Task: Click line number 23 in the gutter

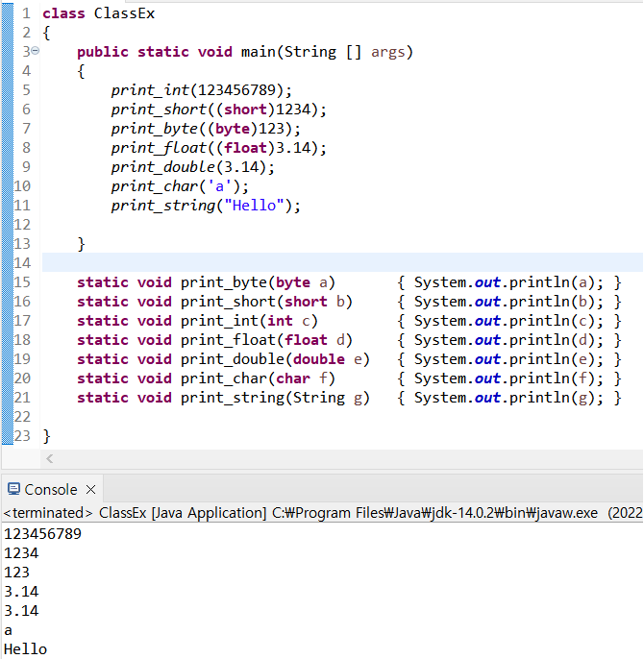Action: click(22, 436)
